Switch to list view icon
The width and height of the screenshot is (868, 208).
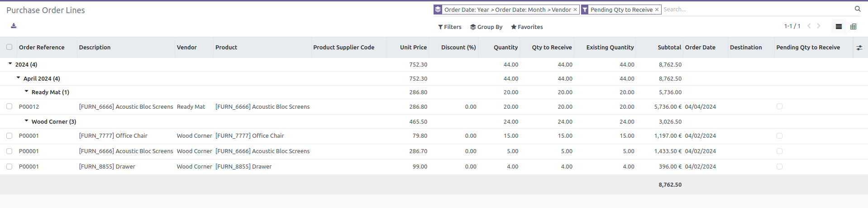(x=839, y=27)
